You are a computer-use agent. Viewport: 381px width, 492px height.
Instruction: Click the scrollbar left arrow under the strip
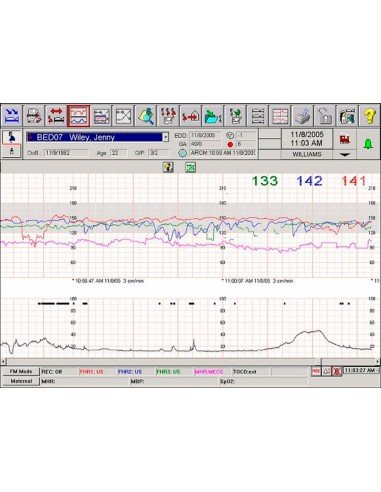tap(3, 361)
